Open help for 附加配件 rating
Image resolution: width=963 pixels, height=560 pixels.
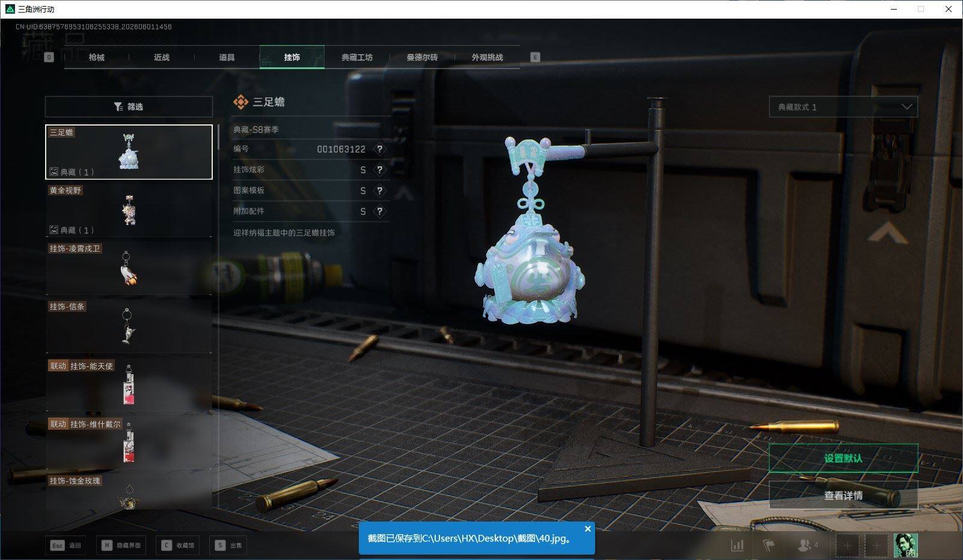point(379,212)
